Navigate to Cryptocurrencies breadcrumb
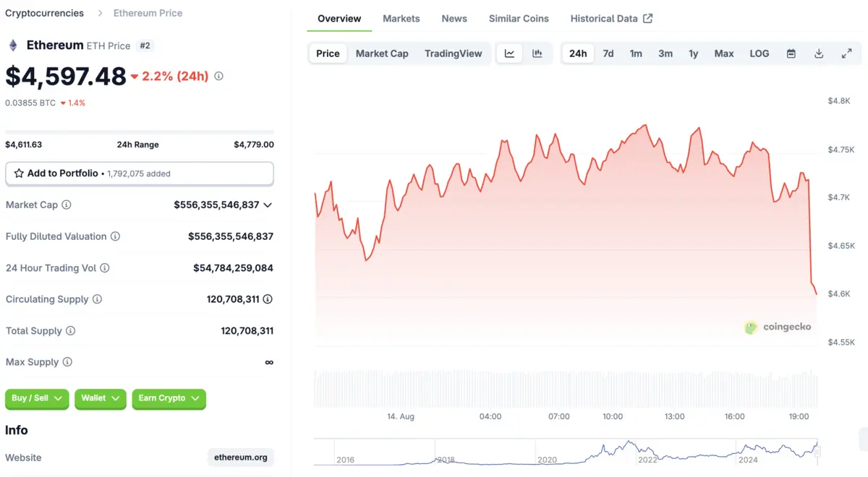Image resolution: width=868 pixels, height=477 pixels. click(x=45, y=13)
